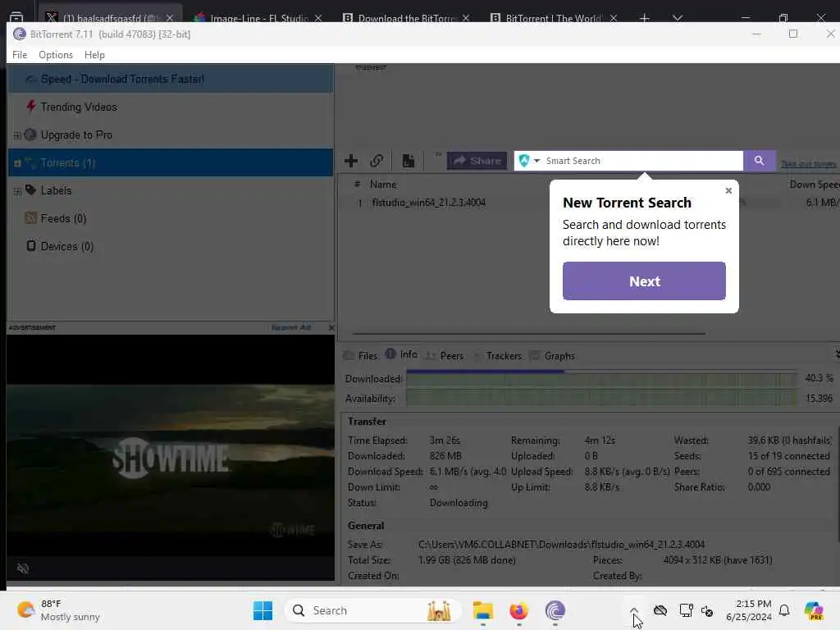Open the Help menu
Screen dimensions: 840x630
(x=94, y=55)
